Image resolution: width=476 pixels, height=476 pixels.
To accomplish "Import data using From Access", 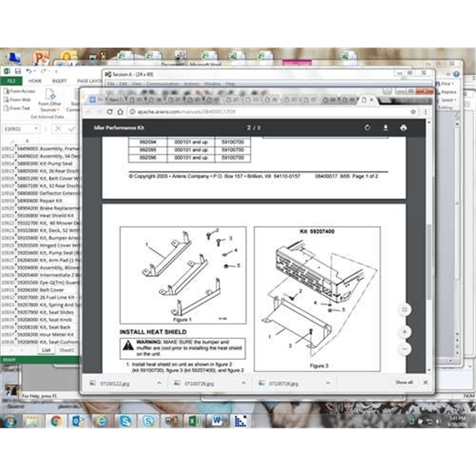I will [20, 91].
